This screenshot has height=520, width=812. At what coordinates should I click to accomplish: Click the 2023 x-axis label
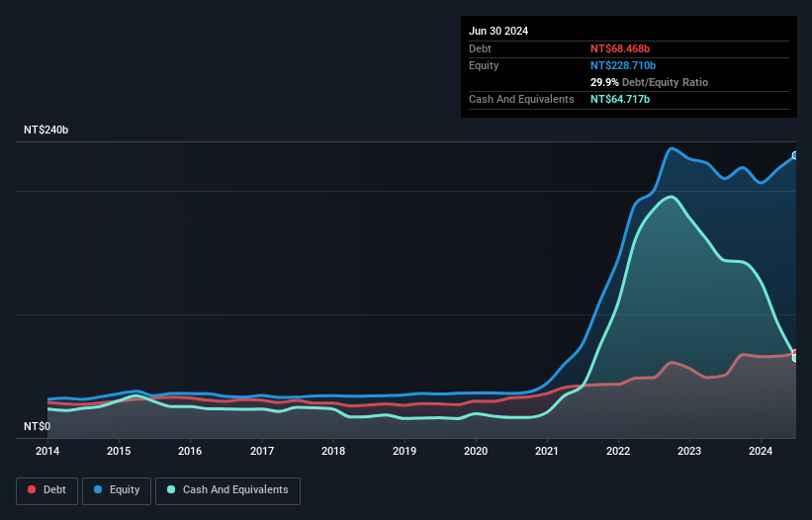[x=689, y=451]
